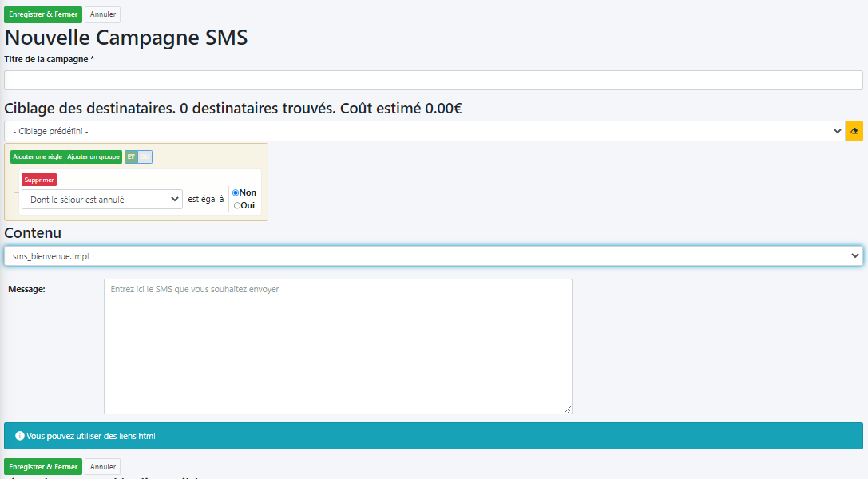Click the top Enregistrer & Fermer button

(43, 14)
